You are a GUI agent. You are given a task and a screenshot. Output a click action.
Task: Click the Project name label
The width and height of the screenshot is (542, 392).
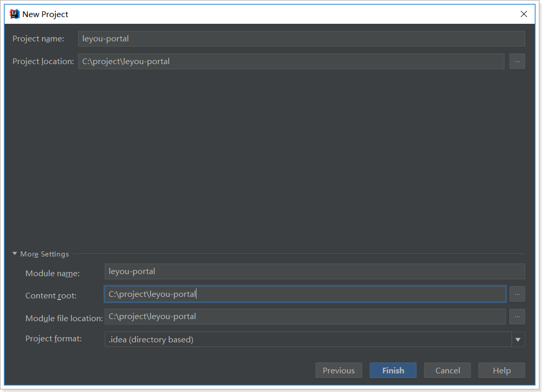click(x=38, y=39)
